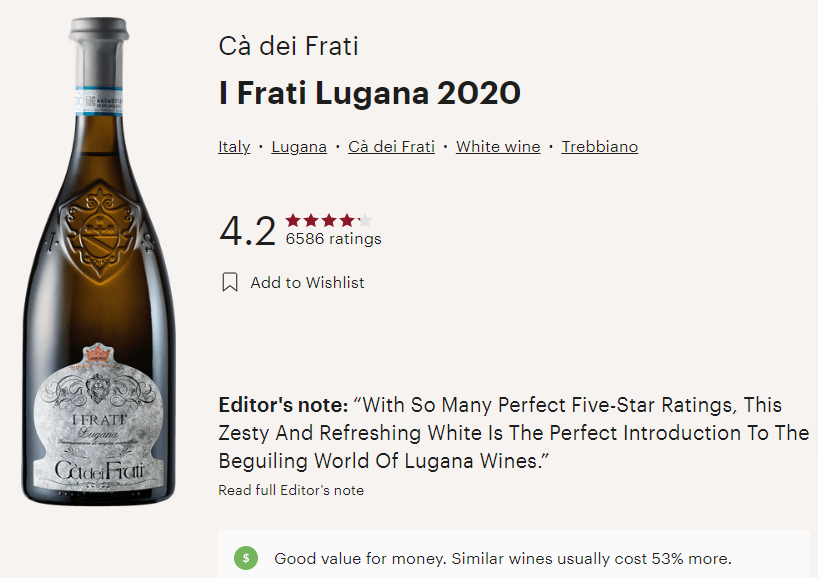Image resolution: width=818 pixels, height=578 pixels.
Task: Open the Lugana region link
Action: pyautogui.click(x=299, y=146)
